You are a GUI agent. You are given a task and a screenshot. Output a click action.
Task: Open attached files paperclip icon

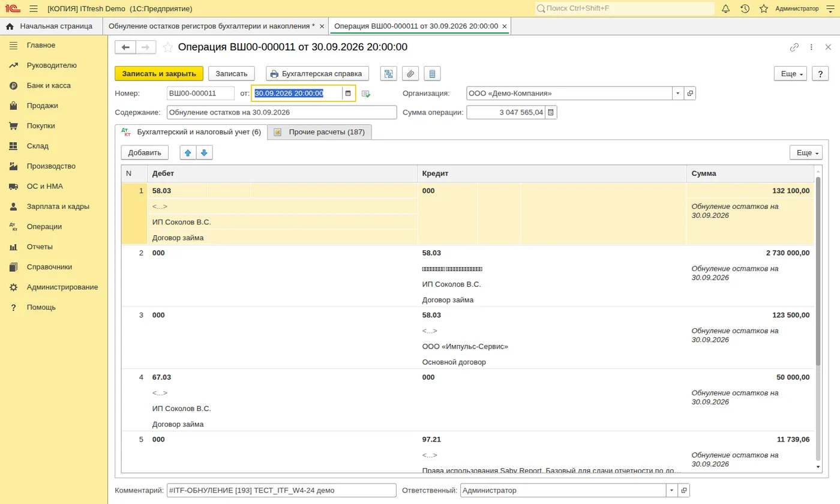[410, 73]
